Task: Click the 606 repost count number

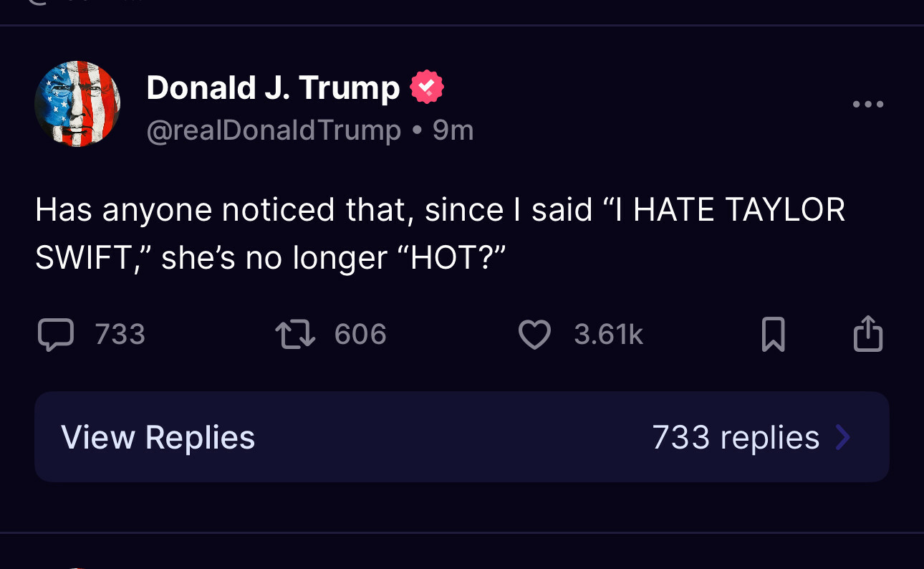Action: [360, 335]
